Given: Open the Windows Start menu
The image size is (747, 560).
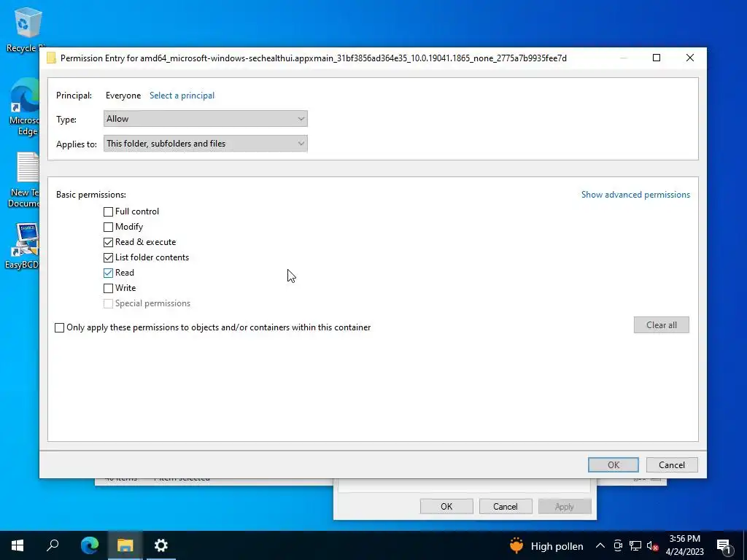Looking at the screenshot, I should click(x=18, y=545).
